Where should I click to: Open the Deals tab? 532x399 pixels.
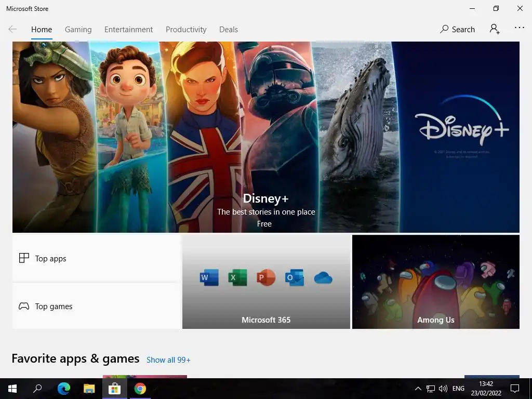[229, 30]
